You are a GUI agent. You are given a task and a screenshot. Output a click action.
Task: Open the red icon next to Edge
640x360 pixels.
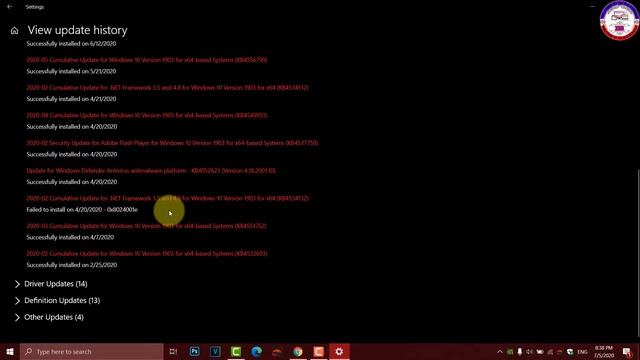click(277, 351)
